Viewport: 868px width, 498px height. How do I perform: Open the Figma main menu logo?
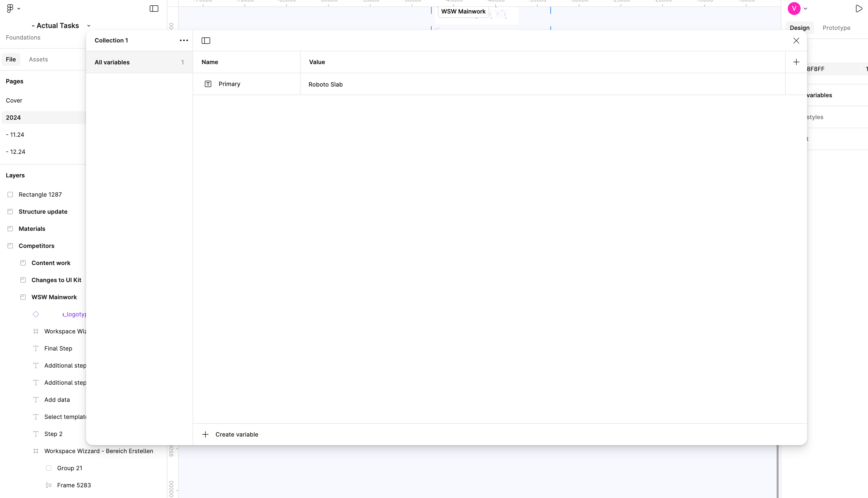[x=10, y=8]
